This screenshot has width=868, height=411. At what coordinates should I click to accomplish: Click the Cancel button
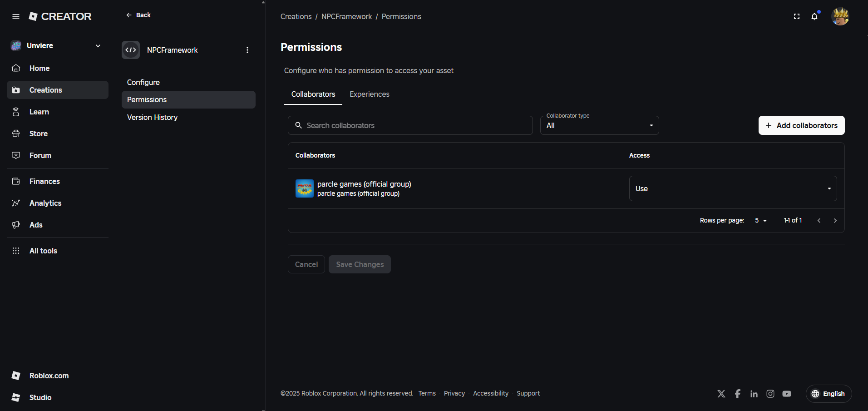click(x=306, y=264)
